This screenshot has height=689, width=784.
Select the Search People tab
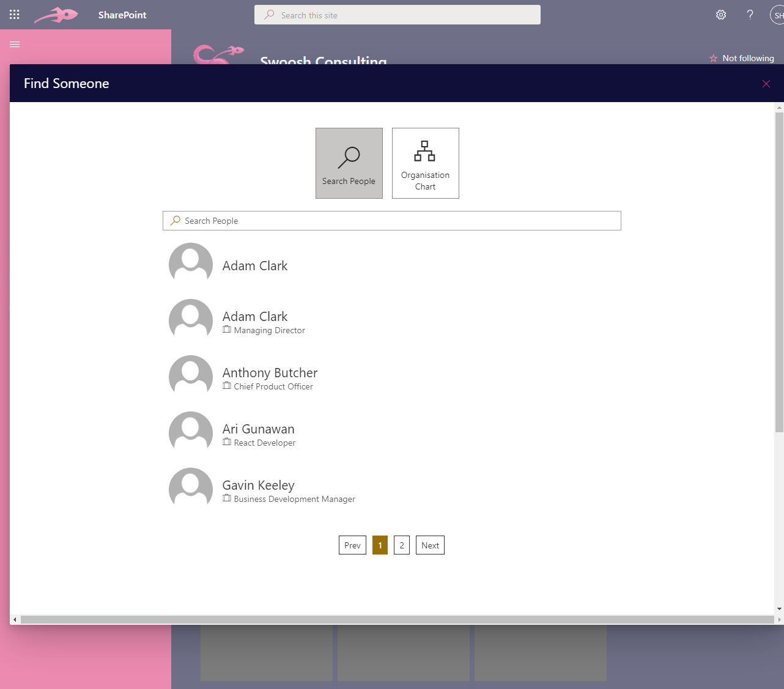pyautogui.click(x=349, y=163)
